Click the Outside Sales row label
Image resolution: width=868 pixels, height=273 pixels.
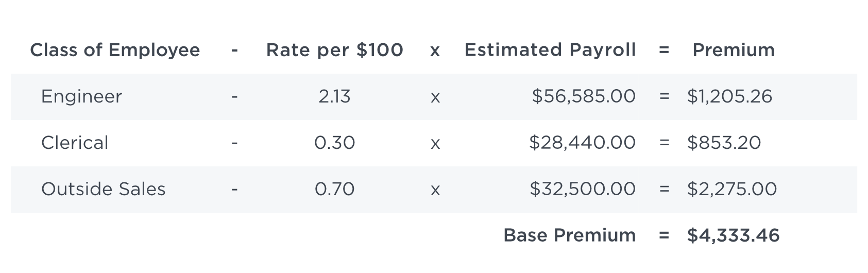click(104, 189)
